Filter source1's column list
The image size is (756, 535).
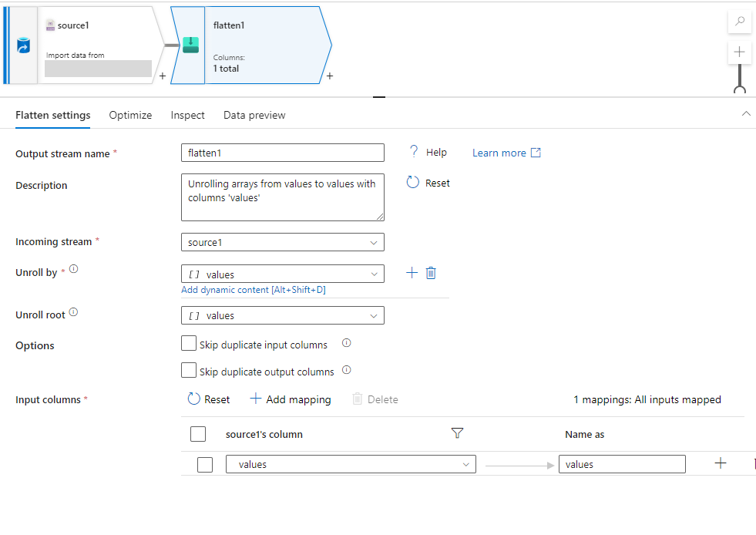point(457,434)
